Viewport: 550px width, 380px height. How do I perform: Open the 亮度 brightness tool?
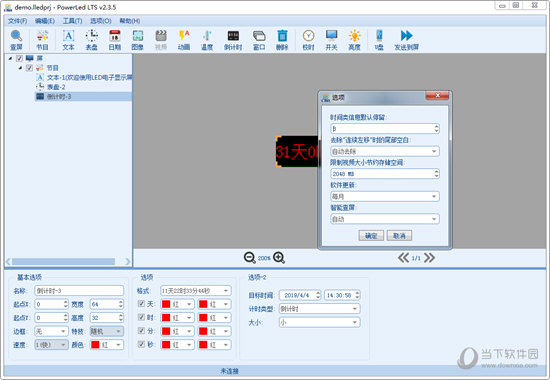point(354,40)
